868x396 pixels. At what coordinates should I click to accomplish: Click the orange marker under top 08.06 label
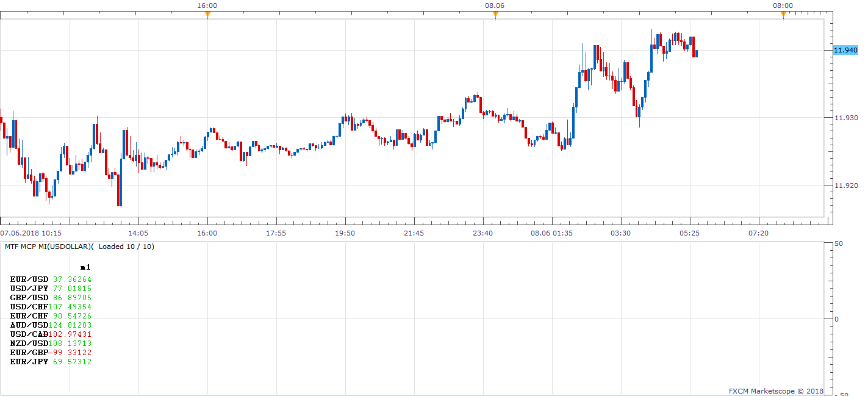point(495,15)
